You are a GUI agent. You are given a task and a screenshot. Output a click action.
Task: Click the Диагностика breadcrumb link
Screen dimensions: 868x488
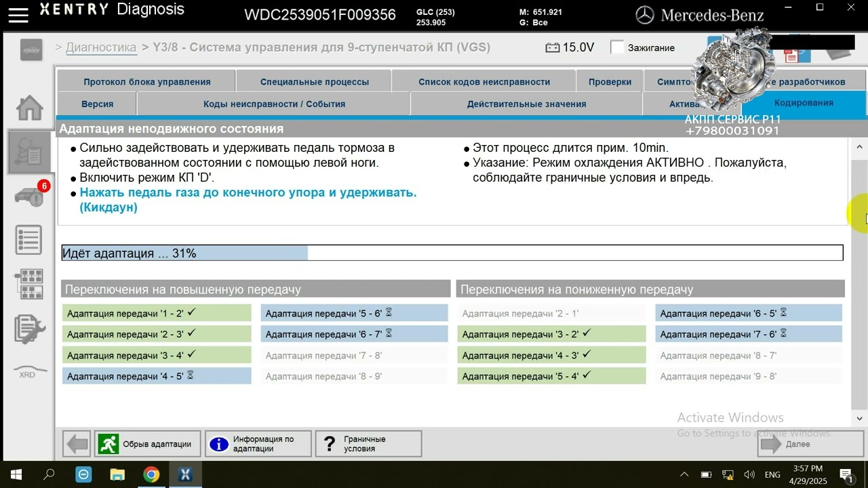[101, 47]
